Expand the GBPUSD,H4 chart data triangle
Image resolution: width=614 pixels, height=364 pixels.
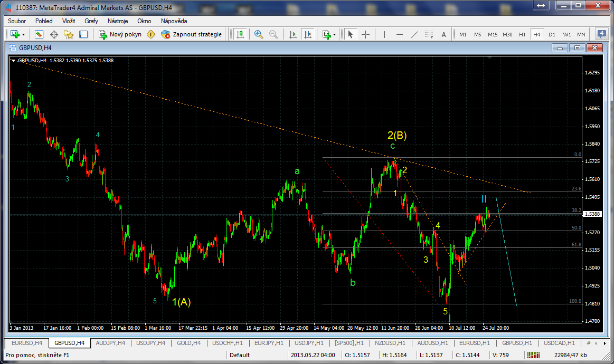point(13,61)
